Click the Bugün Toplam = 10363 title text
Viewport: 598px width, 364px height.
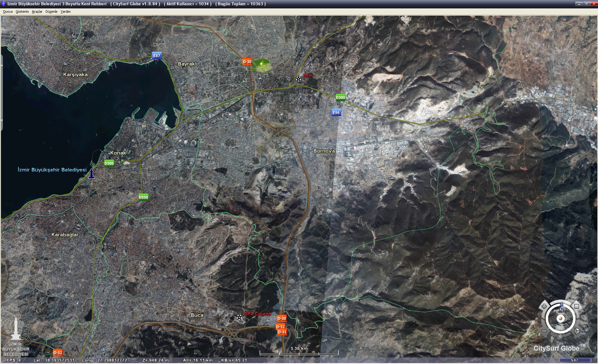point(241,4)
